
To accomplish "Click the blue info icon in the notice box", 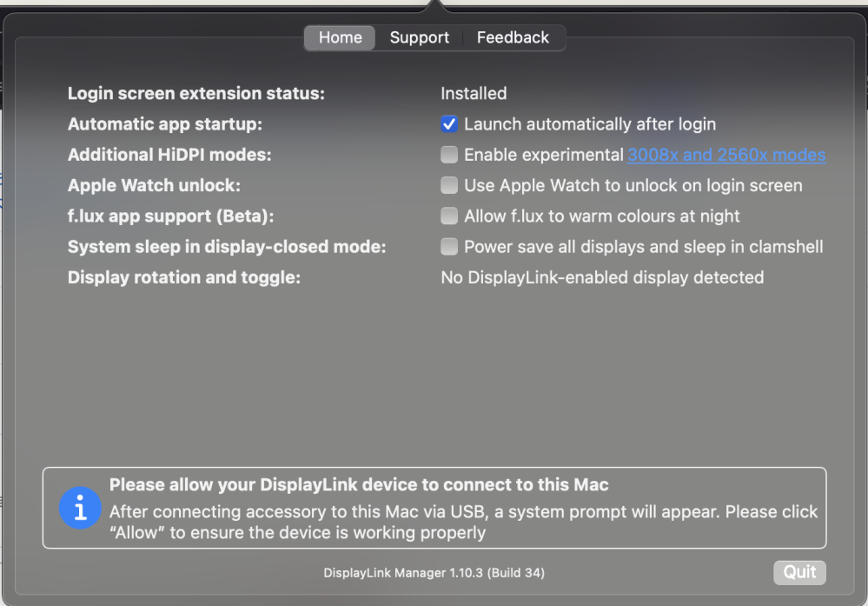I will click(x=80, y=508).
